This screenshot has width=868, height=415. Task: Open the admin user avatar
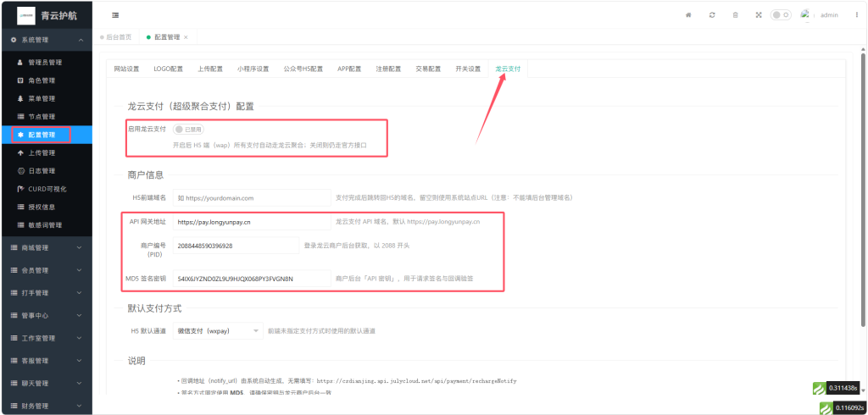tap(805, 15)
